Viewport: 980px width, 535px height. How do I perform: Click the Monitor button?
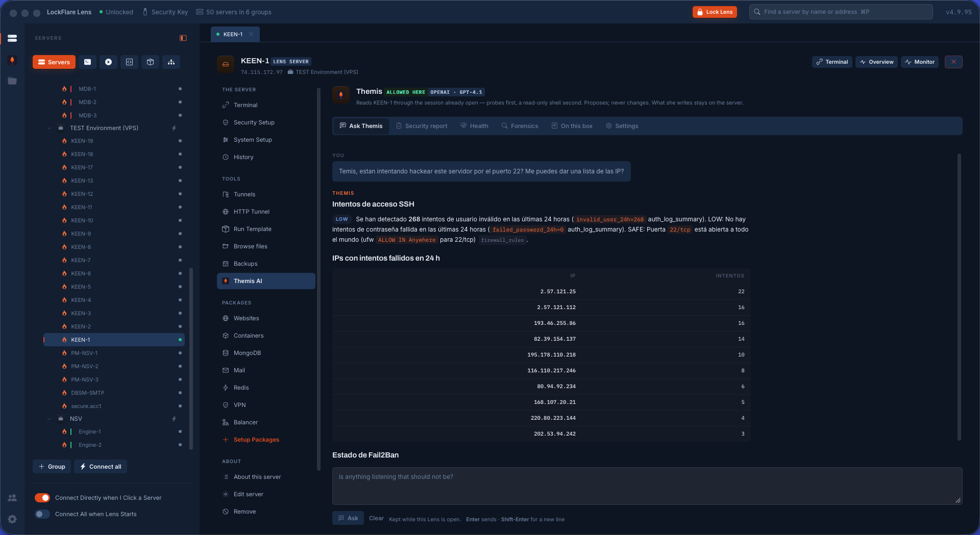point(920,62)
